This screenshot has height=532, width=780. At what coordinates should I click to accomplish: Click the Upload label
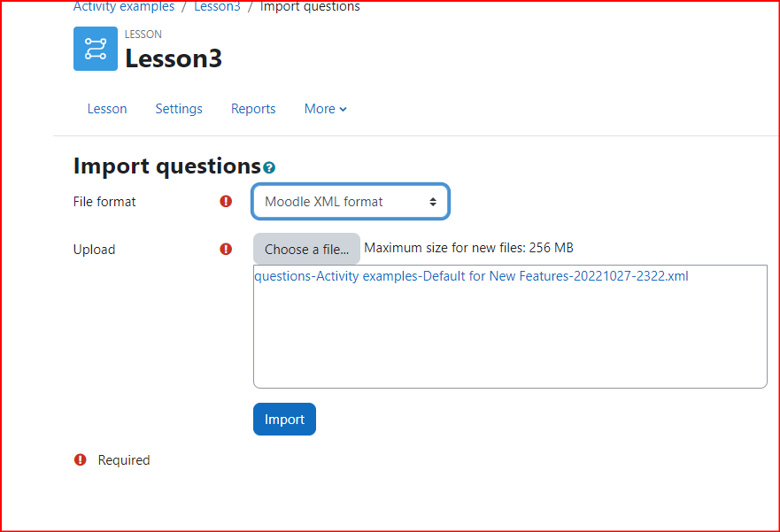(94, 249)
